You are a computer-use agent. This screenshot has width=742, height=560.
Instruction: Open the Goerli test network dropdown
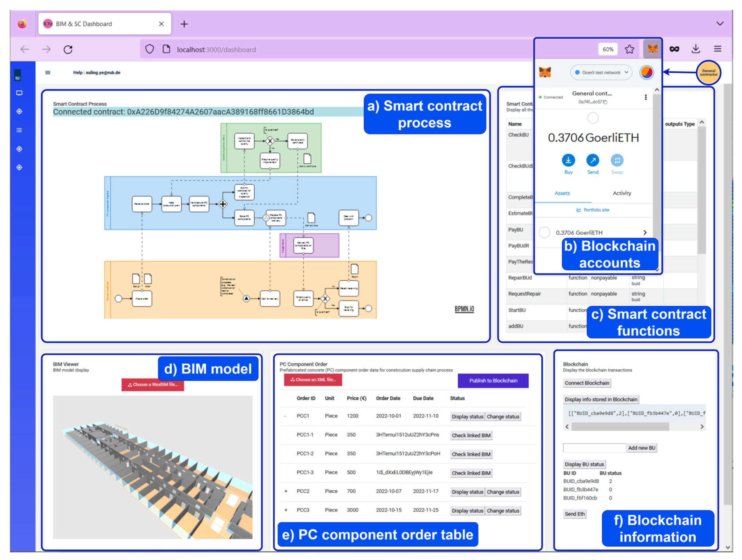click(x=601, y=72)
